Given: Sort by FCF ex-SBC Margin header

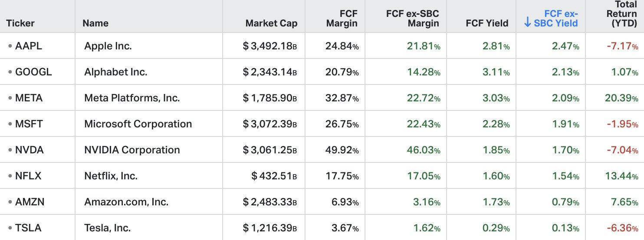Looking at the screenshot, I should (412, 18).
